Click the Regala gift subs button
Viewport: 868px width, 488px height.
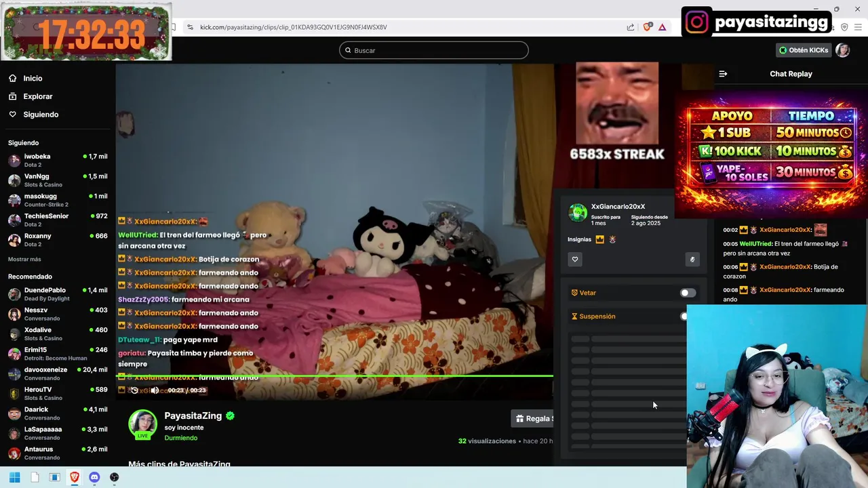(x=533, y=419)
